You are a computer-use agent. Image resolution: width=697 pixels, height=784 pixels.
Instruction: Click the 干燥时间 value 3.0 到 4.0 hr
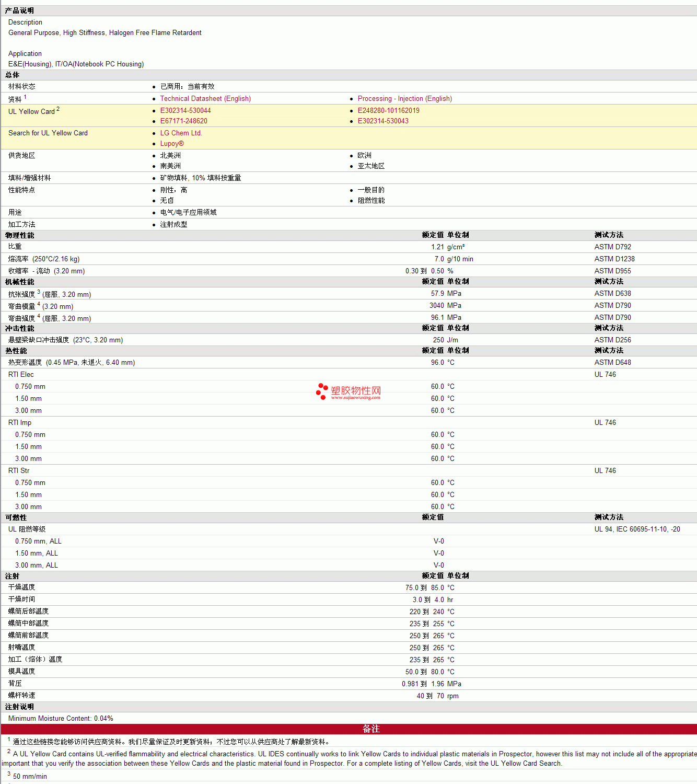coord(433,599)
